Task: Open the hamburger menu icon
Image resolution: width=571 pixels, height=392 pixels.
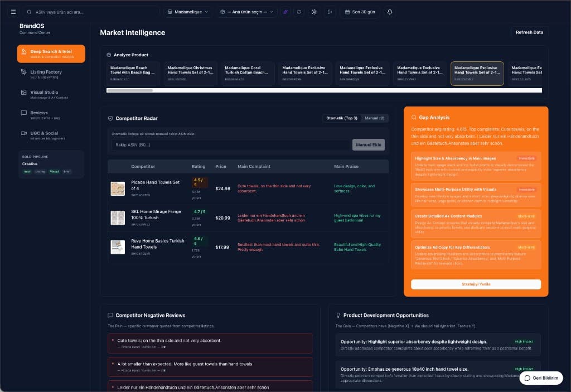Action: [13, 12]
